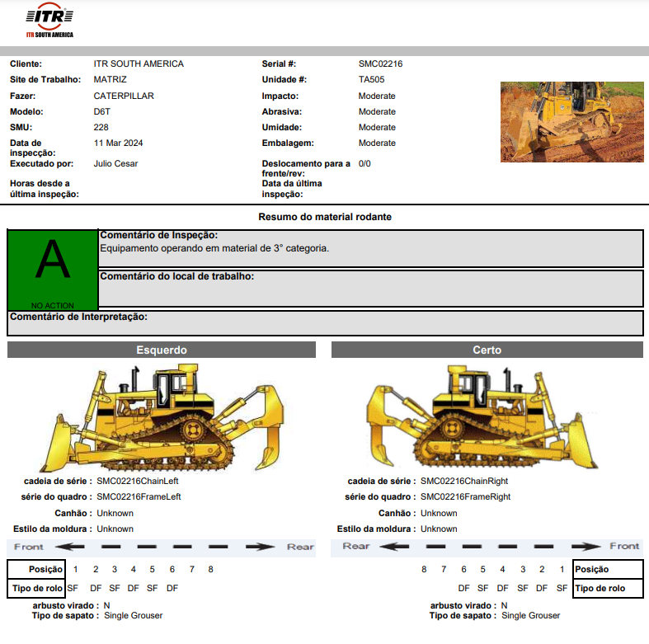Screen dimensions: 649x644
Task: Click the serial number SMC02216
Action: 380,63
